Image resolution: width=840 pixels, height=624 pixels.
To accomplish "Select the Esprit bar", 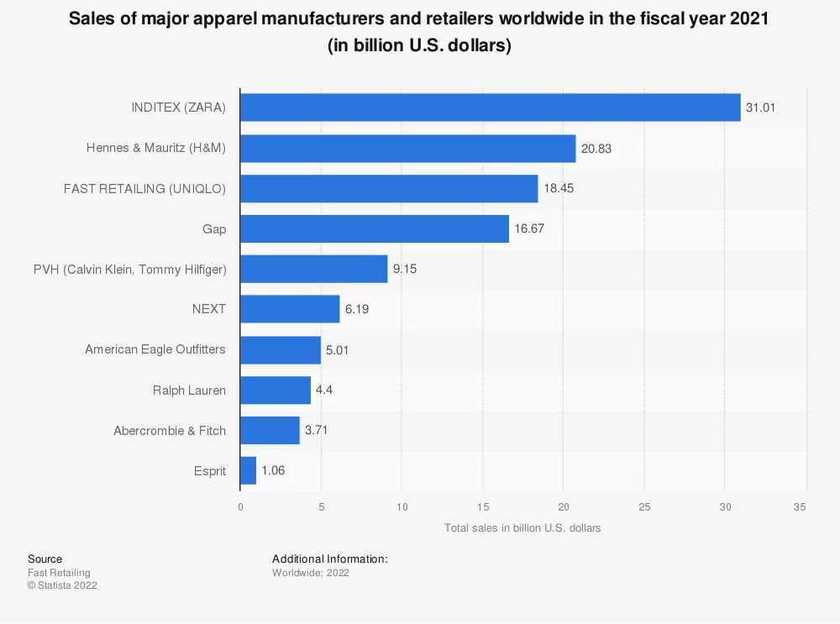I will click(249, 470).
